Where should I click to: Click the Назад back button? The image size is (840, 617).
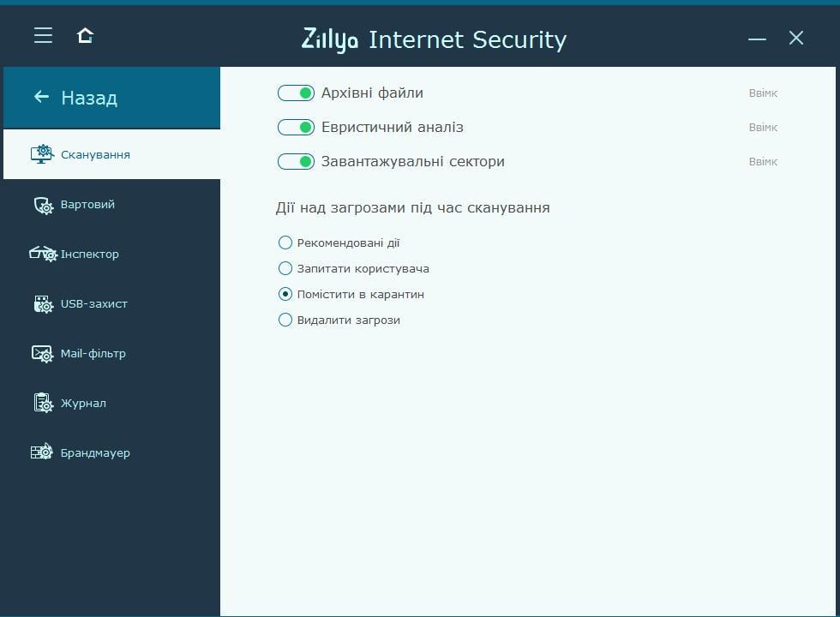tap(75, 97)
